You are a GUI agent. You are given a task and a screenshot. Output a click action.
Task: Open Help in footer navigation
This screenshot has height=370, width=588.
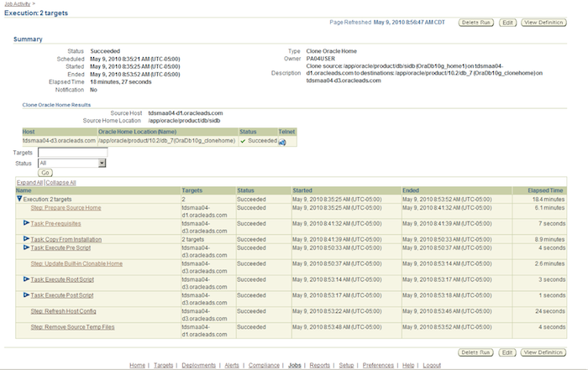pyautogui.click(x=408, y=365)
